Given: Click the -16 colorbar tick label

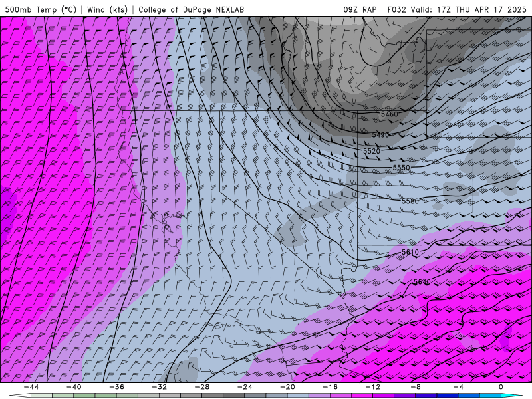Looking at the screenshot, I should [331, 387].
